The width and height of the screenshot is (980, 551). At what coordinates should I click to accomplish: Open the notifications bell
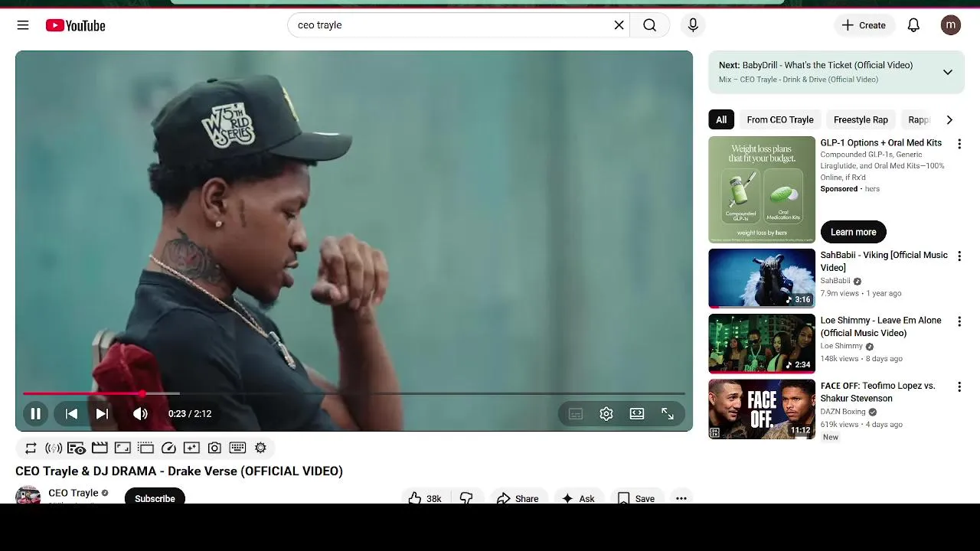(x=913, y=25)
